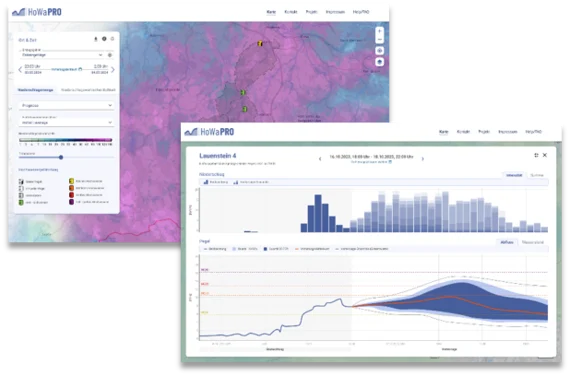
Task: Toggle dark-blue quantile band in Pegel legend
Action: (x=276, y=249)
